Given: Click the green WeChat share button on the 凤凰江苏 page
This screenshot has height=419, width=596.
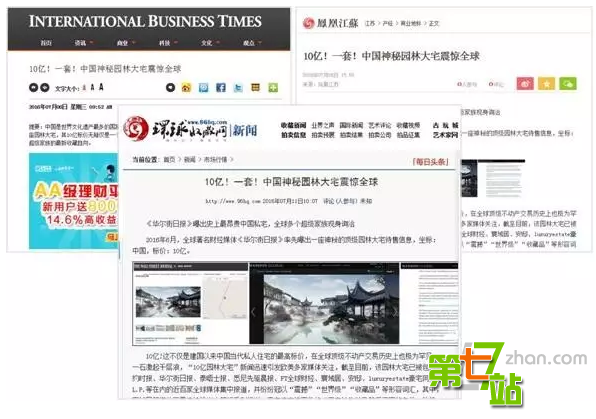Looking at the screenshot, I should click(568, 84).
